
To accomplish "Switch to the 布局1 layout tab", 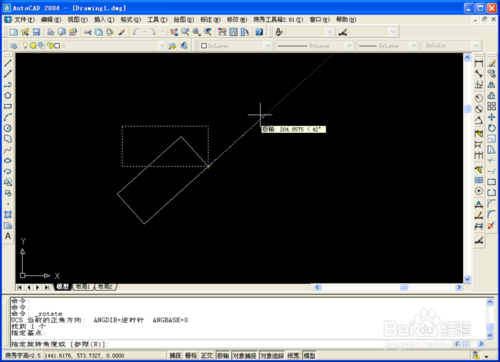I will 83,287.
